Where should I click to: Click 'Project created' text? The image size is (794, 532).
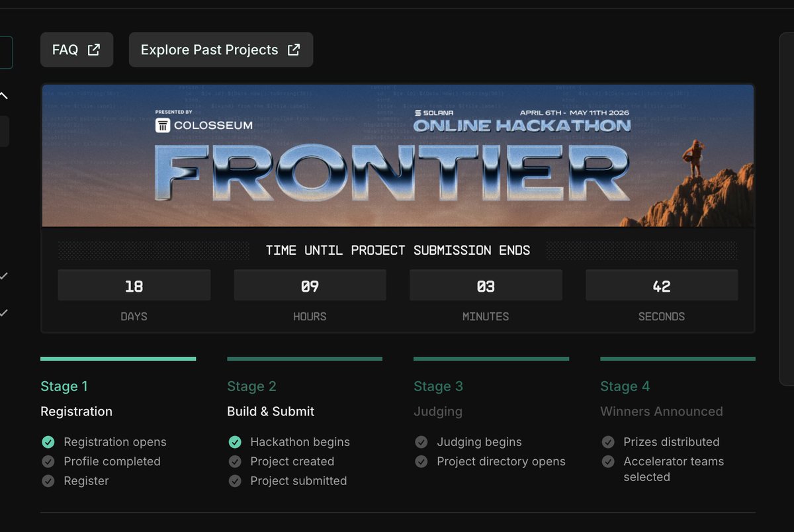292,461
